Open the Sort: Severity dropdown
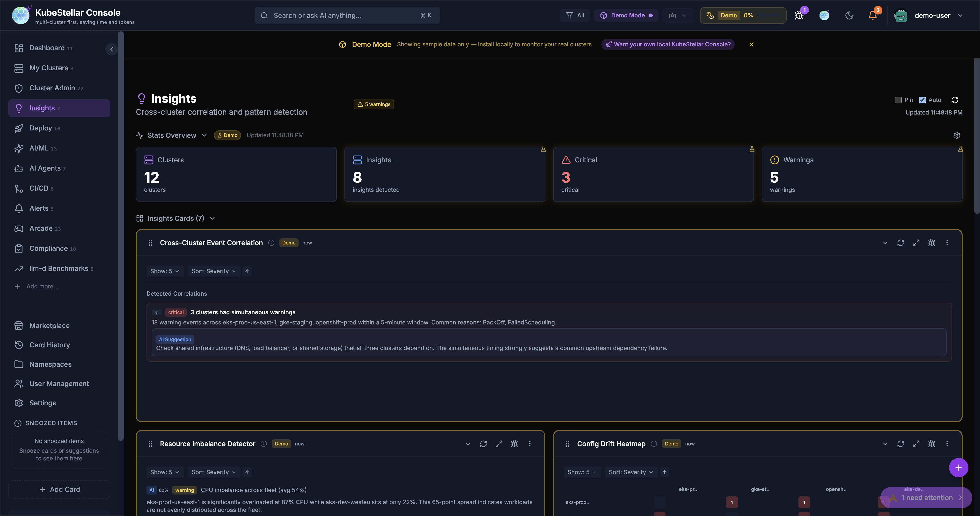The width and height of the screenshot is (980, 516). coord(213,271)
